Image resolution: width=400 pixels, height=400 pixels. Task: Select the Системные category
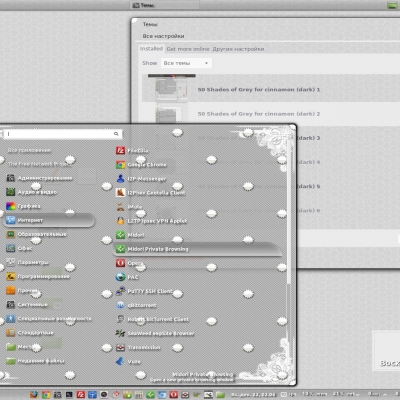[x=27, y=304]
